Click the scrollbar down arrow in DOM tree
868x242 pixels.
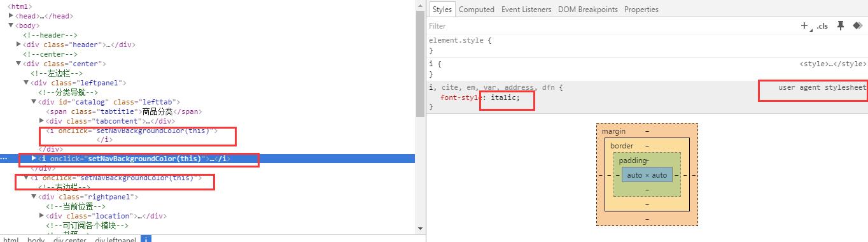point(420,228)
